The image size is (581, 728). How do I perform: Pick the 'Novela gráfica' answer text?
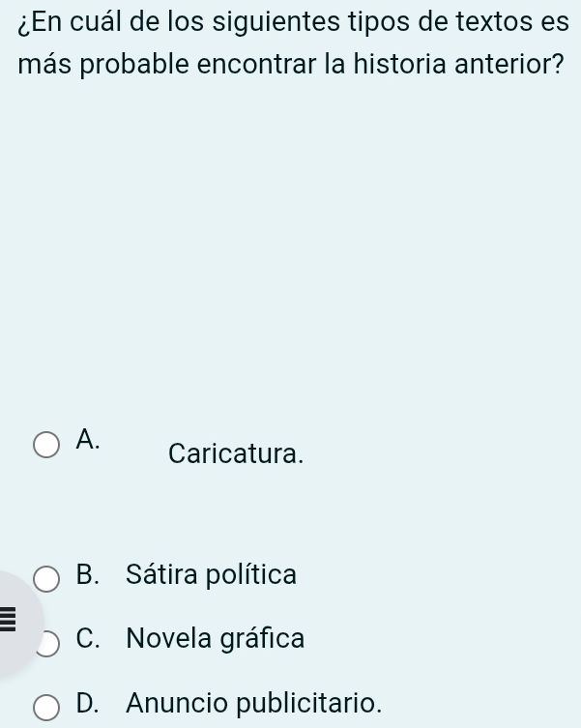(215, 639)
